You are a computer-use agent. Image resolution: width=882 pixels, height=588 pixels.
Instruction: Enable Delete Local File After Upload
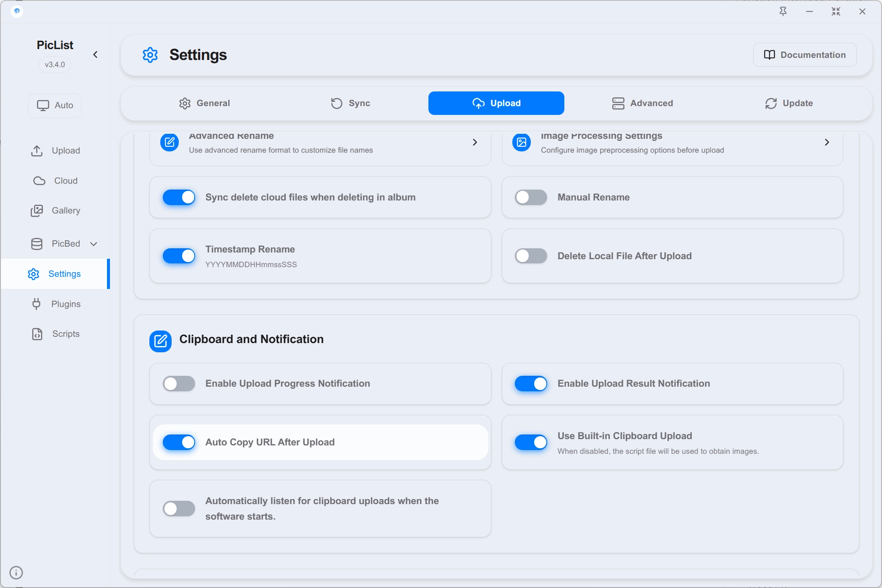[531, 256]
